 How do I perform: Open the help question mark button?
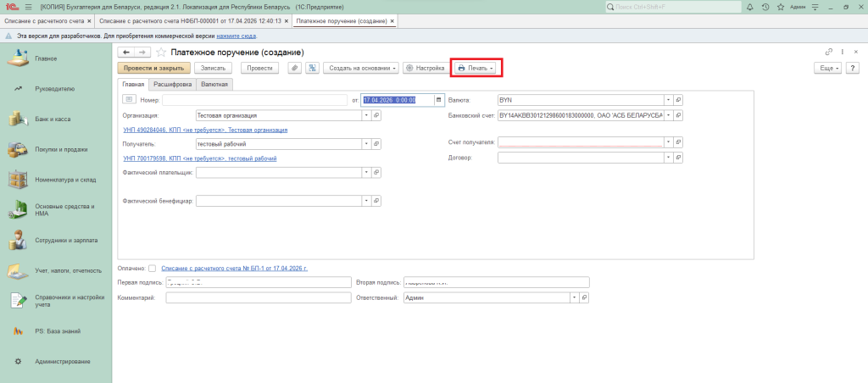pos(854,68)
